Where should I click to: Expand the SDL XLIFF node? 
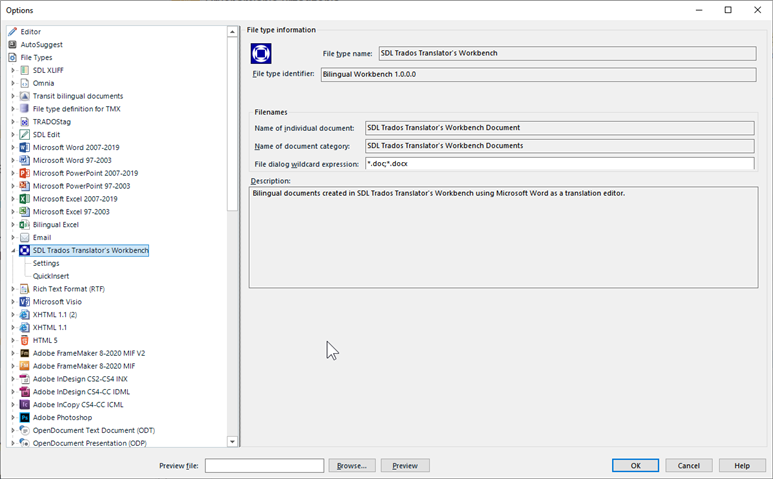(x=13, y=70)
